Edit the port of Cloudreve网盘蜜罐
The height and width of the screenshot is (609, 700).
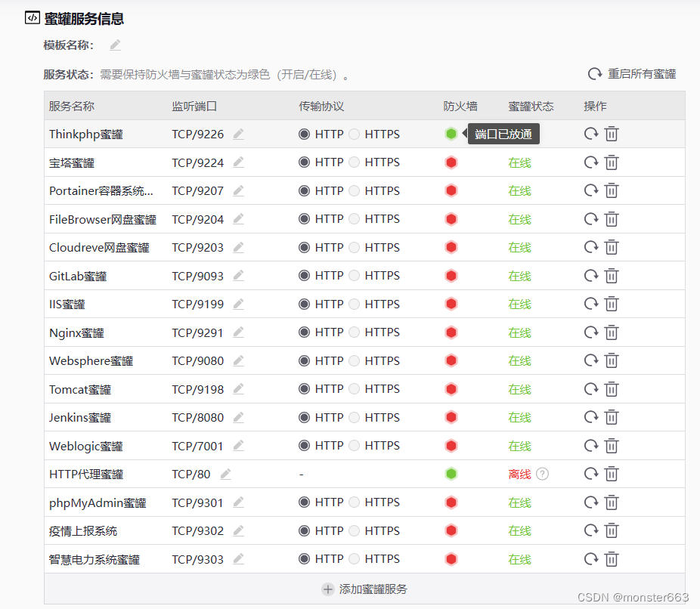pos(238,248)
